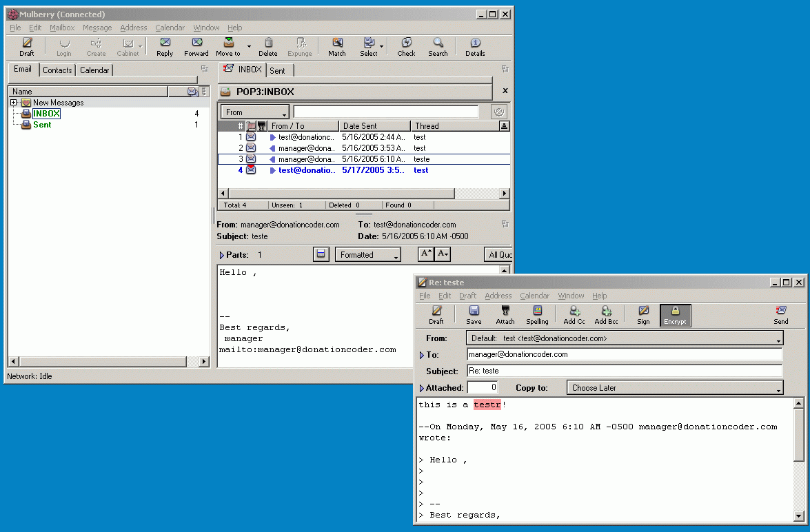The height and width of the screenshot is (532, 810).
Task: Click the reply body vertical scrollbar
Action: tap(799, 460)
